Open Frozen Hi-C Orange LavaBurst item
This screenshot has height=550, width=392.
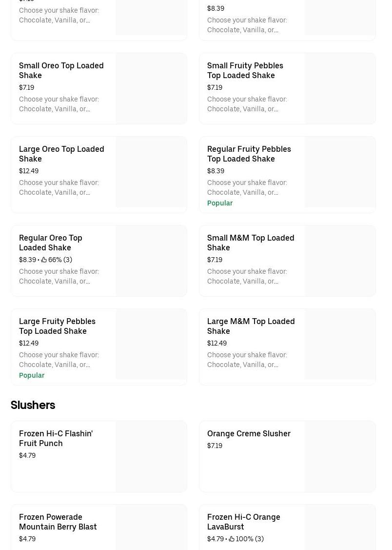(x=287, y=527)
